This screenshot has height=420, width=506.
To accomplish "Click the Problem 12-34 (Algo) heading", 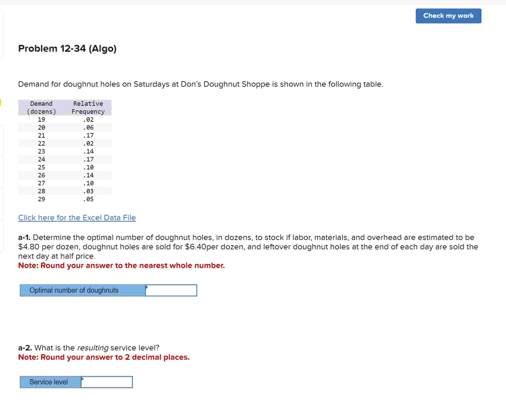I will (x=67, y=48).
